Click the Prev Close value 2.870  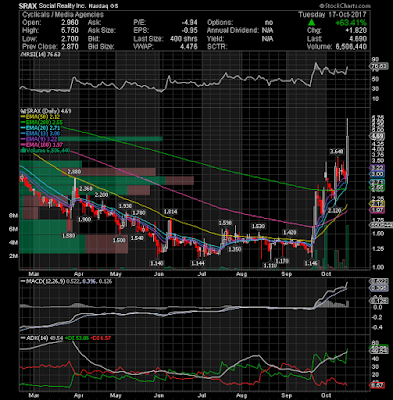[x=70, y=47]
